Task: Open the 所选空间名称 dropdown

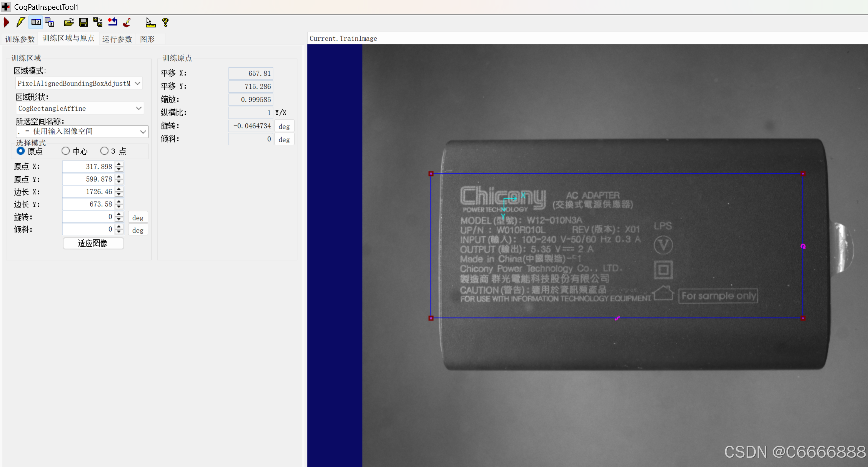Action: 82,131
